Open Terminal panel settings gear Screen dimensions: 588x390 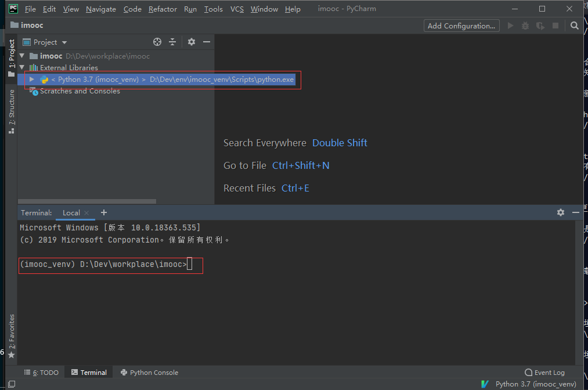coord(561,212)
